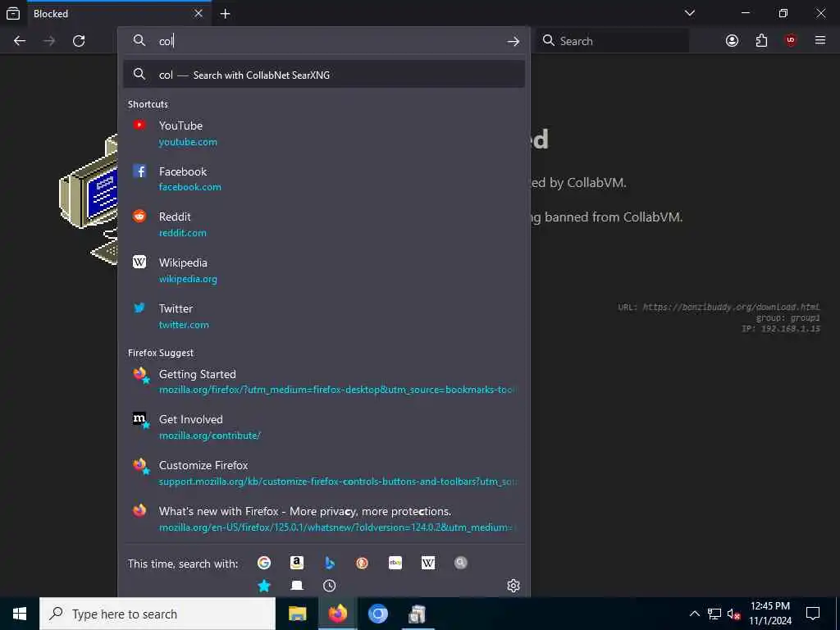Viewport: 840px width, 630px height.
Task: Click the Go arrow in the address bar
Action: pos(514,41)
